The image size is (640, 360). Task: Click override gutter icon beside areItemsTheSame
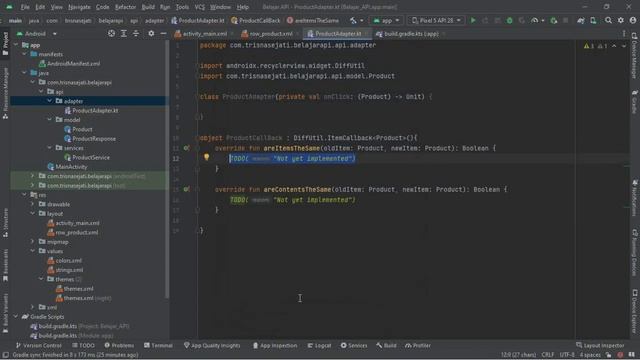[186, 148]
